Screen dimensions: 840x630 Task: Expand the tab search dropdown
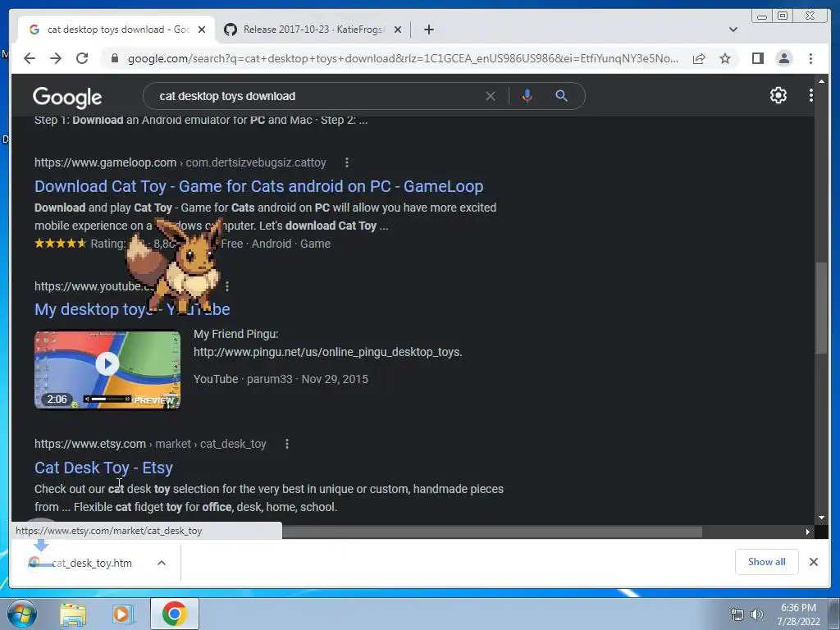(733, 30)
